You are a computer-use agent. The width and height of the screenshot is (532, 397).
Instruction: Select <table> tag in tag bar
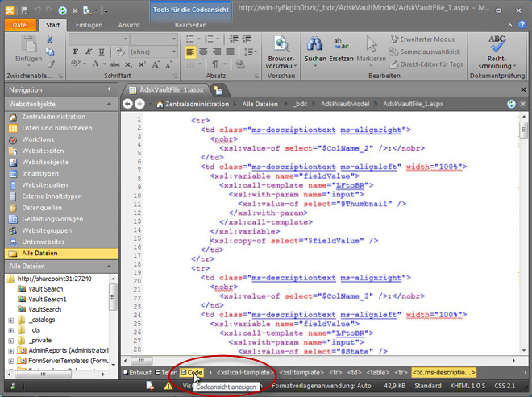377,373
